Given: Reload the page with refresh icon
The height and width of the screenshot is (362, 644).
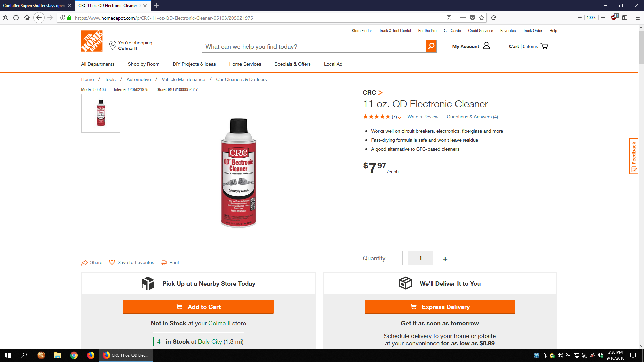Looking at the screenshot, I should [494, 18].
